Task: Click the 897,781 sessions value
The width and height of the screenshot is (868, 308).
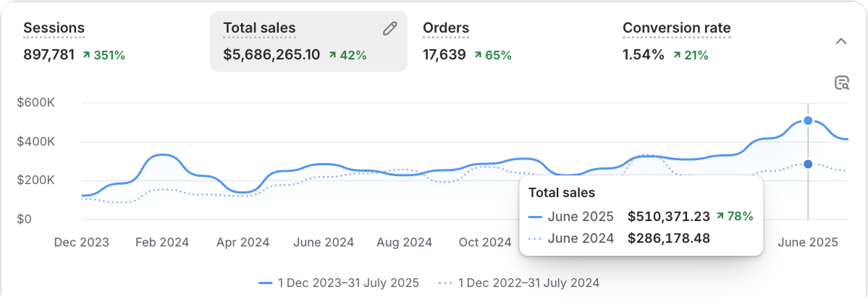Action: pyautogui.click(x=49, y=55)
